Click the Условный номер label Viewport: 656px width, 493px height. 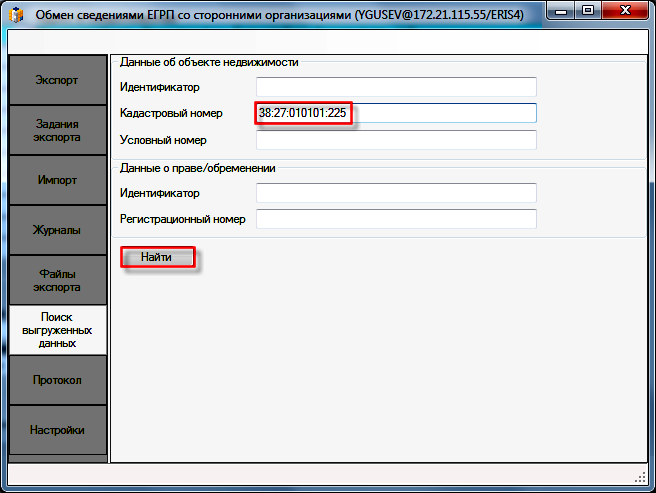click(x=163, y=140)
